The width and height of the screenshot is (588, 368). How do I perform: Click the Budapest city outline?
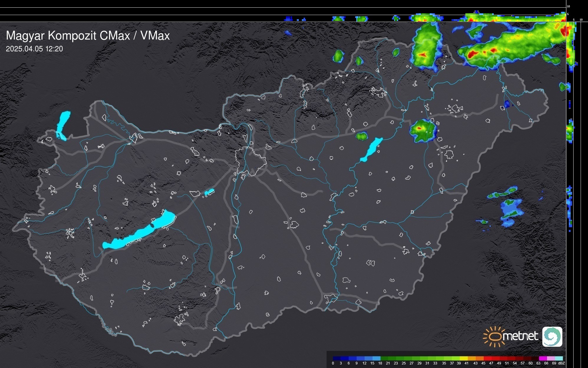pos(251,161)
